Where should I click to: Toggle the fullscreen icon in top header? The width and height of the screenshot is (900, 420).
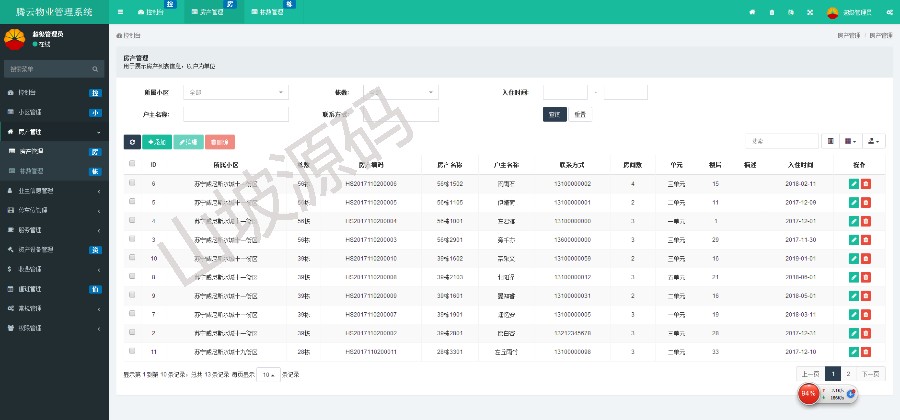click(x=810, y=12)
